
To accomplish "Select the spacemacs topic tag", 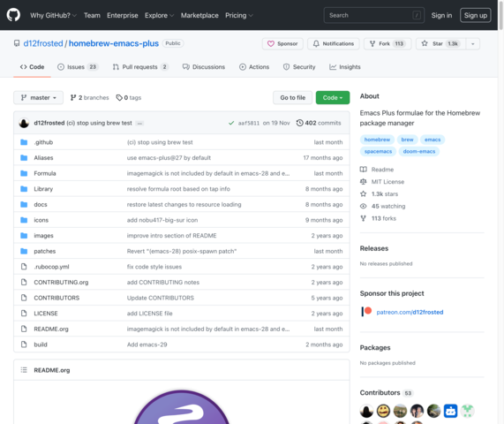I will tap(378, 152).
